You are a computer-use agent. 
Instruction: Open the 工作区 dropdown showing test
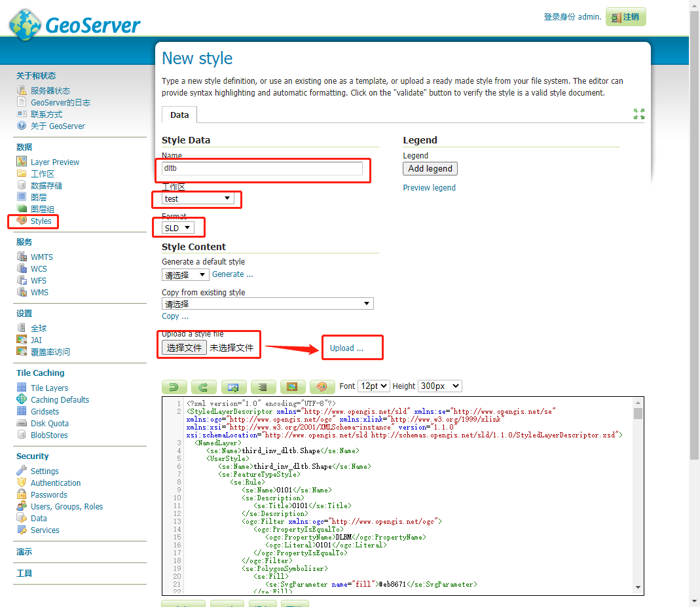(x=198, y=198)
